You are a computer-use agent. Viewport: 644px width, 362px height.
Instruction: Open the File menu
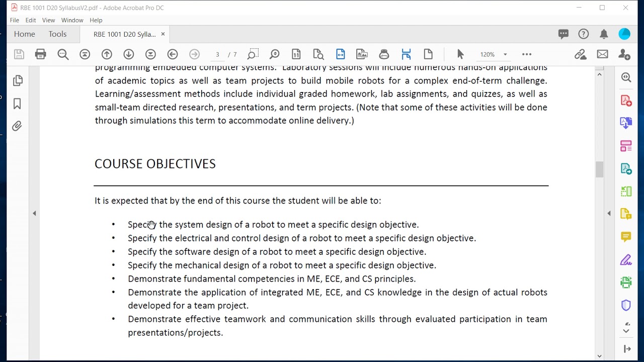(x=15, y=20)
